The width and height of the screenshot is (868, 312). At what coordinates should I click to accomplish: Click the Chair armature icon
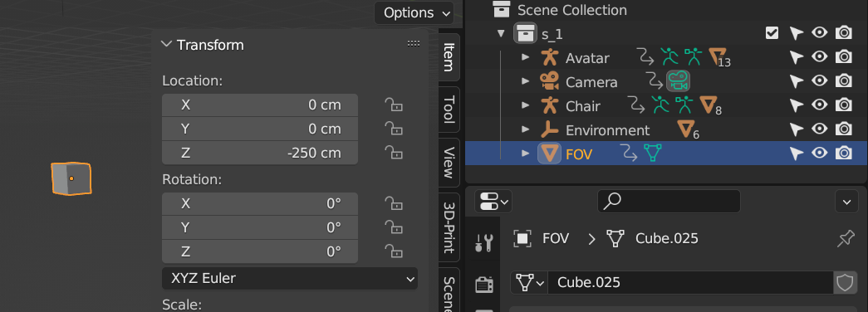pos(549,105)
